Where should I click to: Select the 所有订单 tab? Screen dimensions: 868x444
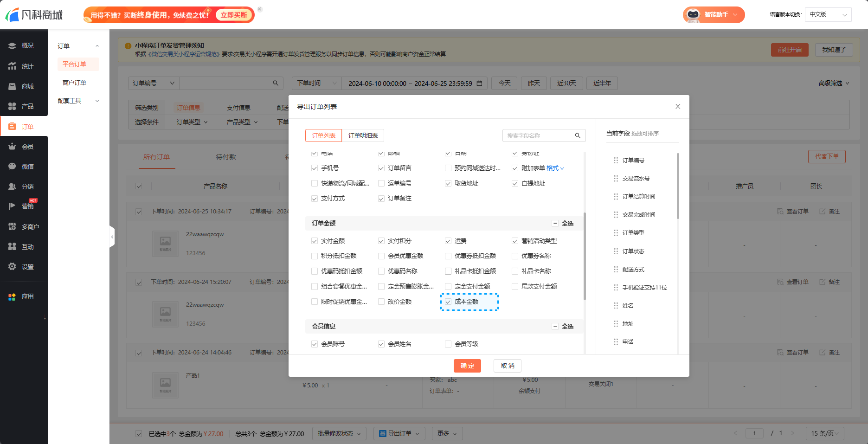(x=156, y=157)
